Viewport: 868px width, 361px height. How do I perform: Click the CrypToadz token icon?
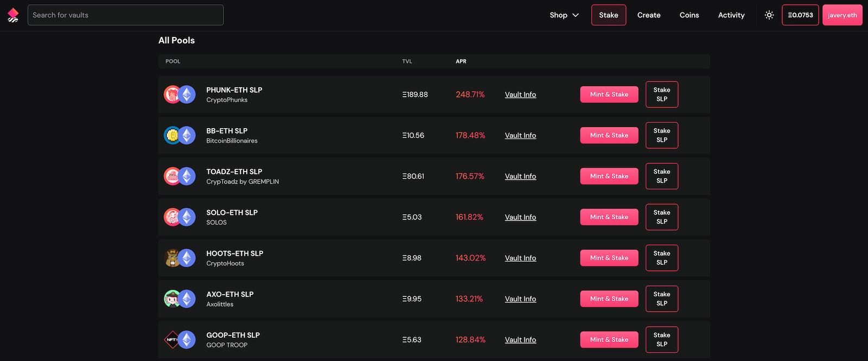[172, 176]
